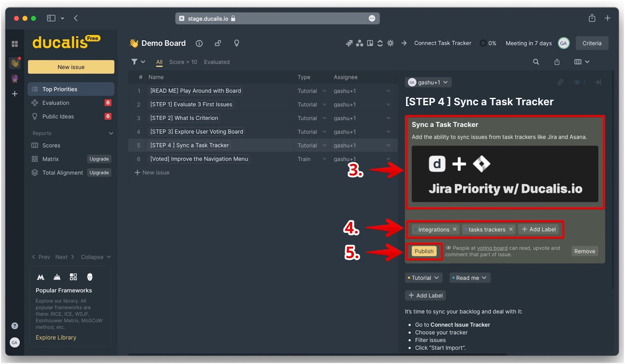Change Type for Improve the Navigation Menu row
This screenshot has width=625, height=364.
click(x=312, y=159)
